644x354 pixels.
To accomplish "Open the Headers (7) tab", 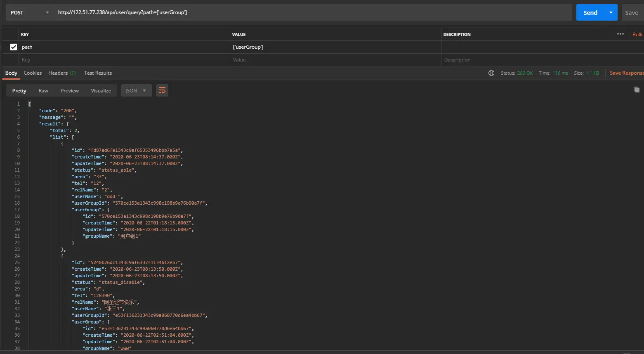I will point(62,73).
